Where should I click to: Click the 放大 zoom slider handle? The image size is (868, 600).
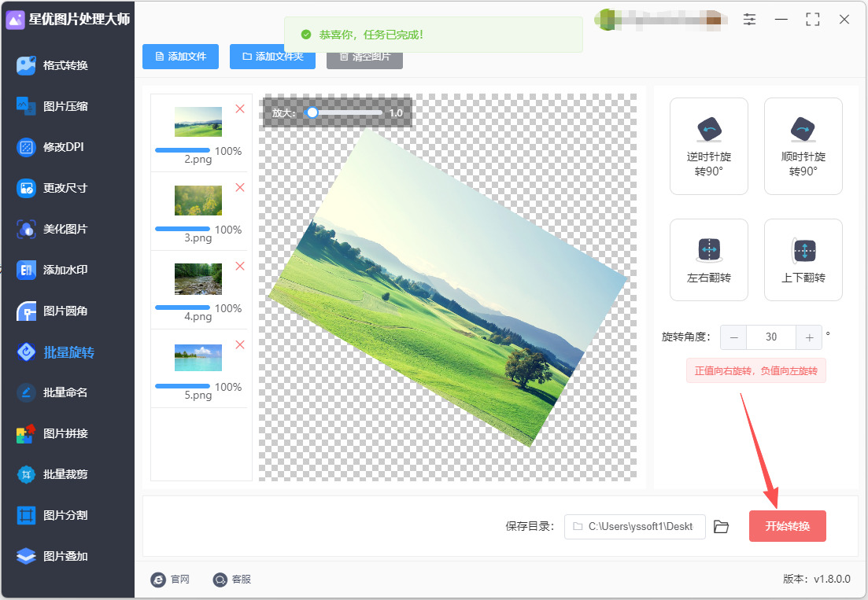pyautogui.click(x=312, y=112)
